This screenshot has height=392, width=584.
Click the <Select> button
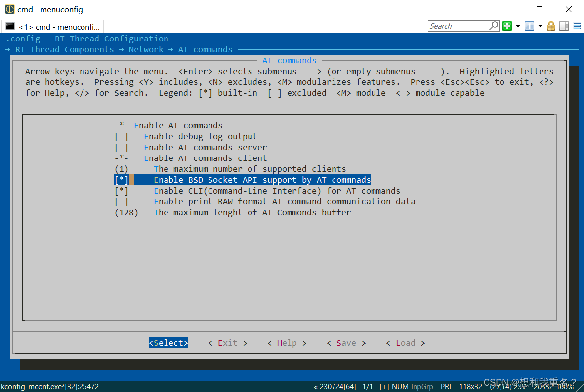click(168, 343)
